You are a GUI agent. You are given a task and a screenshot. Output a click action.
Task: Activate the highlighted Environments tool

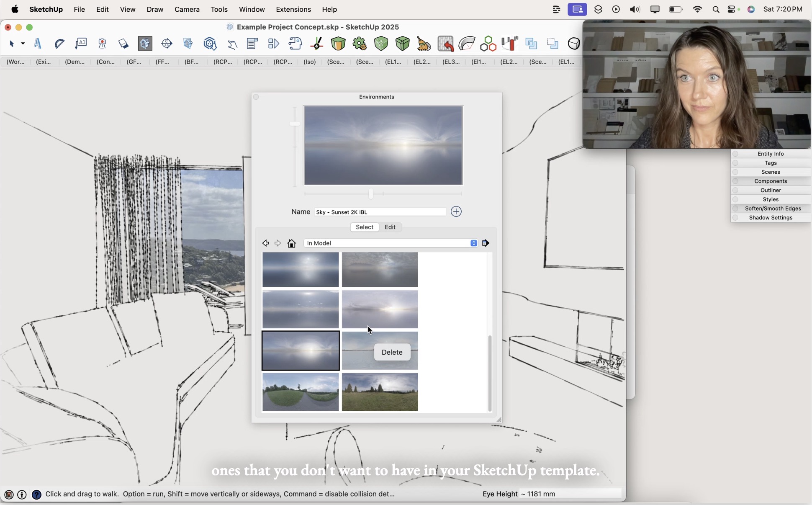(144, 44)
